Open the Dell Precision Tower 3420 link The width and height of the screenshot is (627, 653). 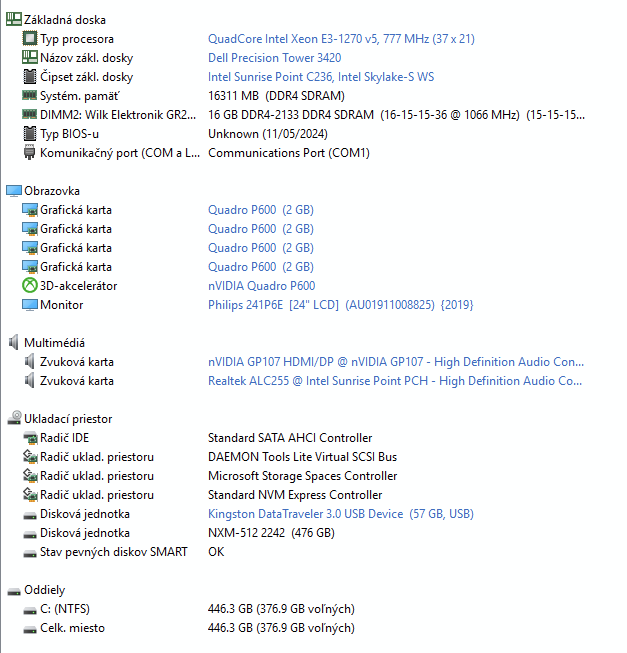point(274,57)
